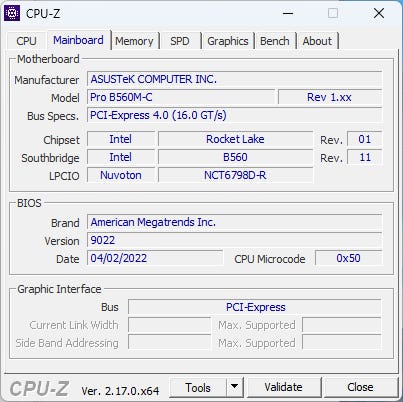
Task: Click the NCT6798D-R LPCIO model value
Action: coord(235,175)
